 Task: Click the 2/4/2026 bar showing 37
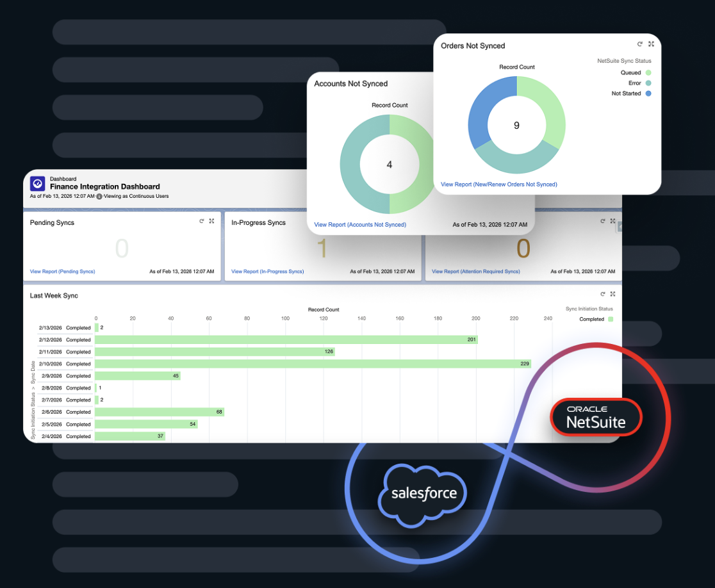point(130,436)
